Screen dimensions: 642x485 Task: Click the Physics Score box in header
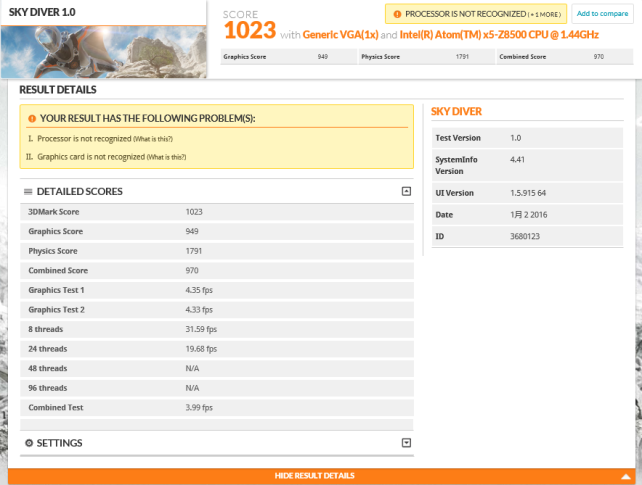pyautogui.click(x=427, y=57)
